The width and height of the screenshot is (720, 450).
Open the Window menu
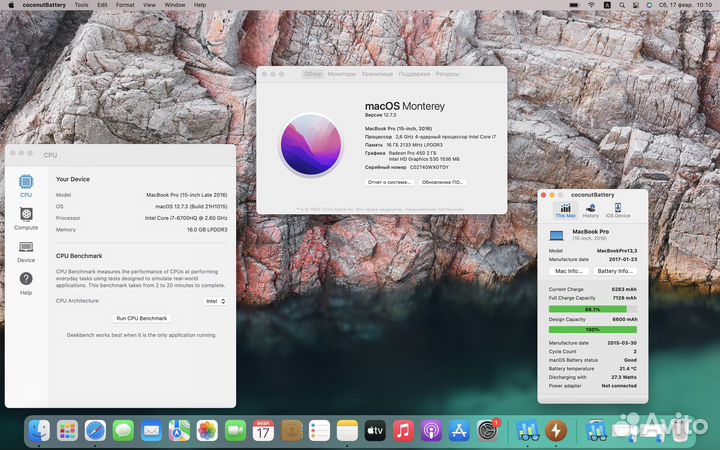[x=174, y=5]
